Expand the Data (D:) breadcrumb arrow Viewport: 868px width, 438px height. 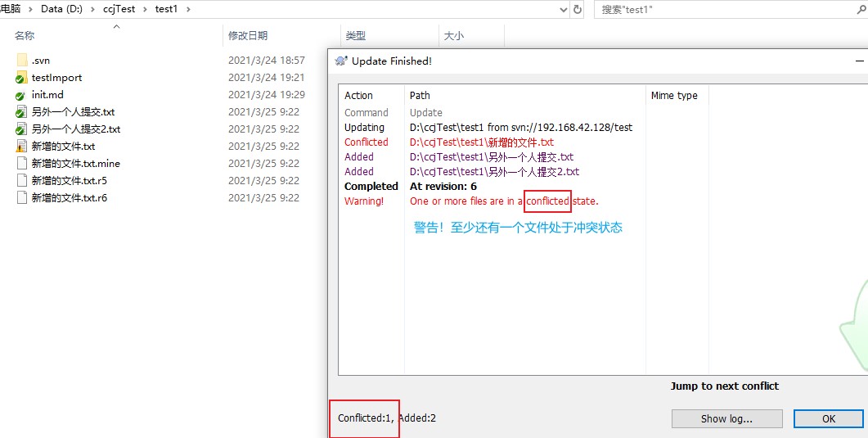(91, 9)
